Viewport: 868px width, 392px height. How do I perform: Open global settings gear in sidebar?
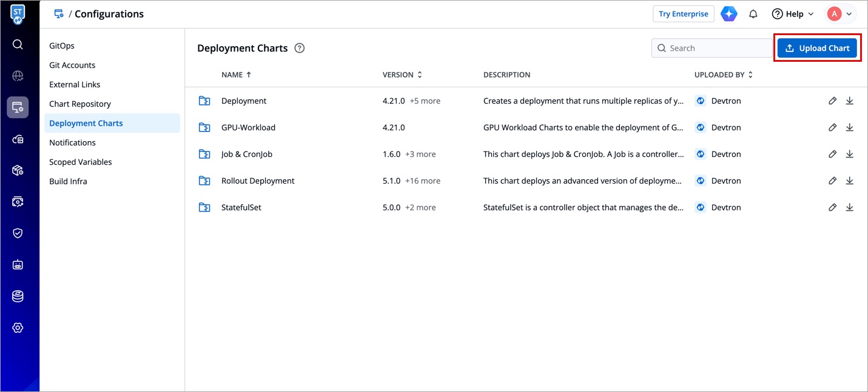tap(18, 328)
